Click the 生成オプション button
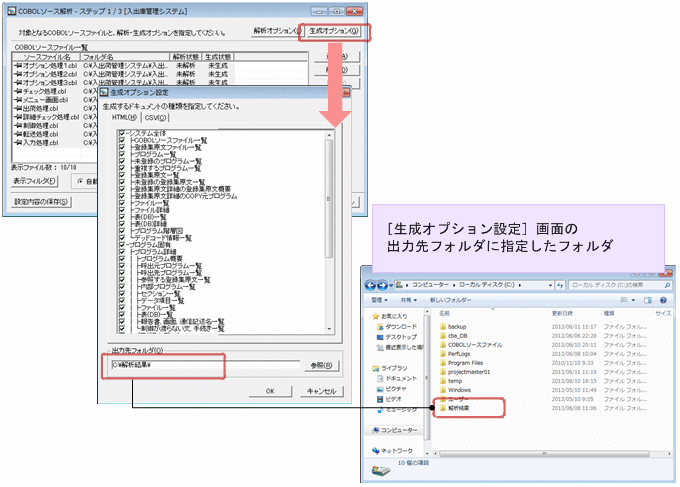The width and height of the screenshot is (680, 487). click(x=334, y=31)
